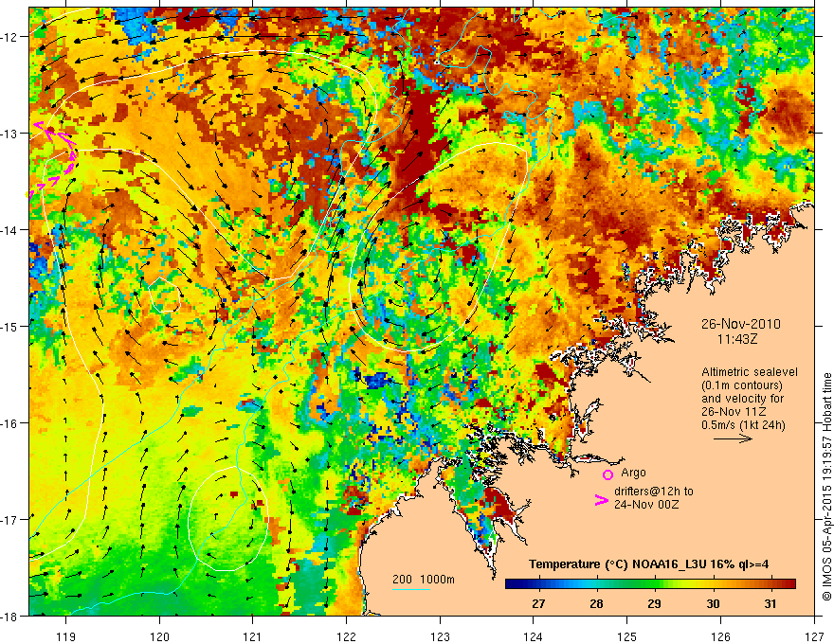Click the 120 longitude axis label

pyautogui.click(x=159, y=636)
